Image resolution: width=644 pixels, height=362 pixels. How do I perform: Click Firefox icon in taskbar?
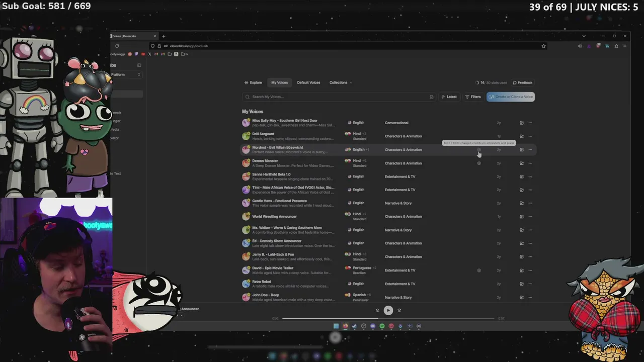pos(345,326)
